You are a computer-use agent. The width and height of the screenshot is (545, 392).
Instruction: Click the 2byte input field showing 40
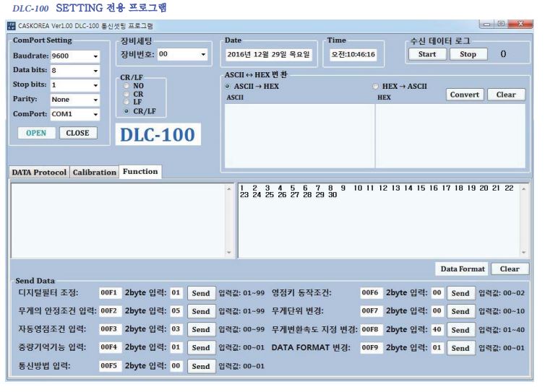pyautogui.click(x=437, y=329)
